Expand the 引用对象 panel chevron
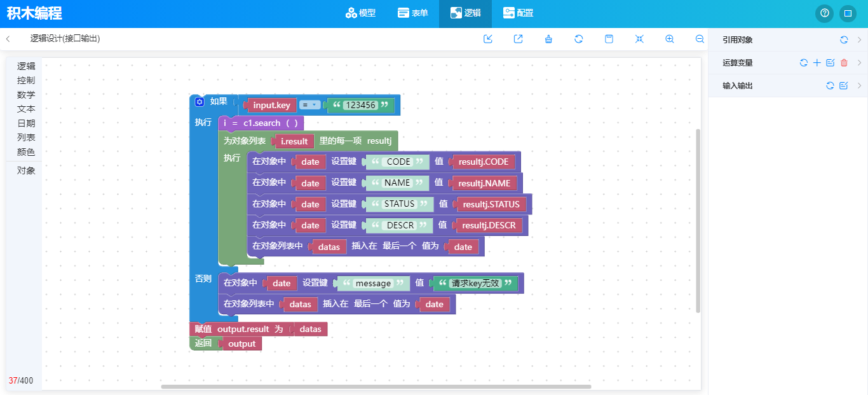868x395 pixels. 859,39
